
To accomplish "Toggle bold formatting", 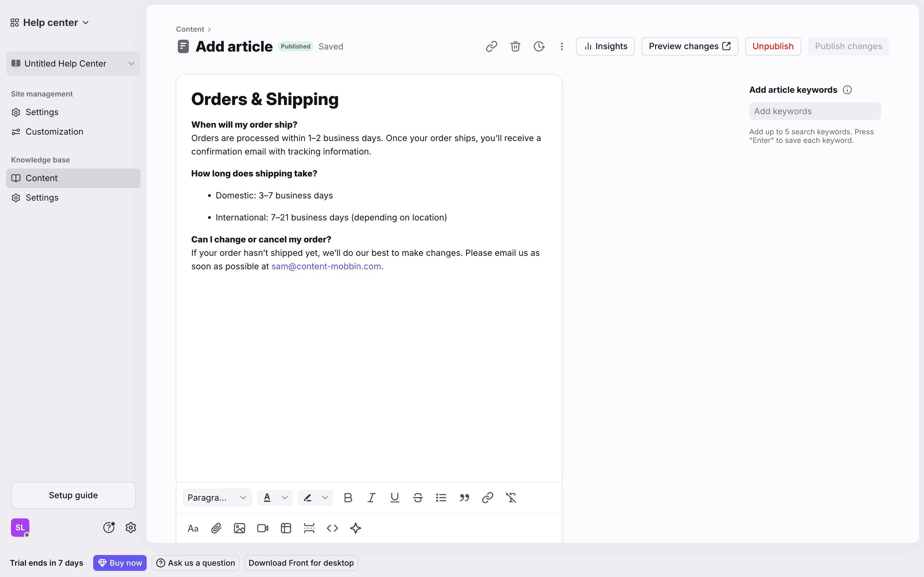I will (348, 498).
